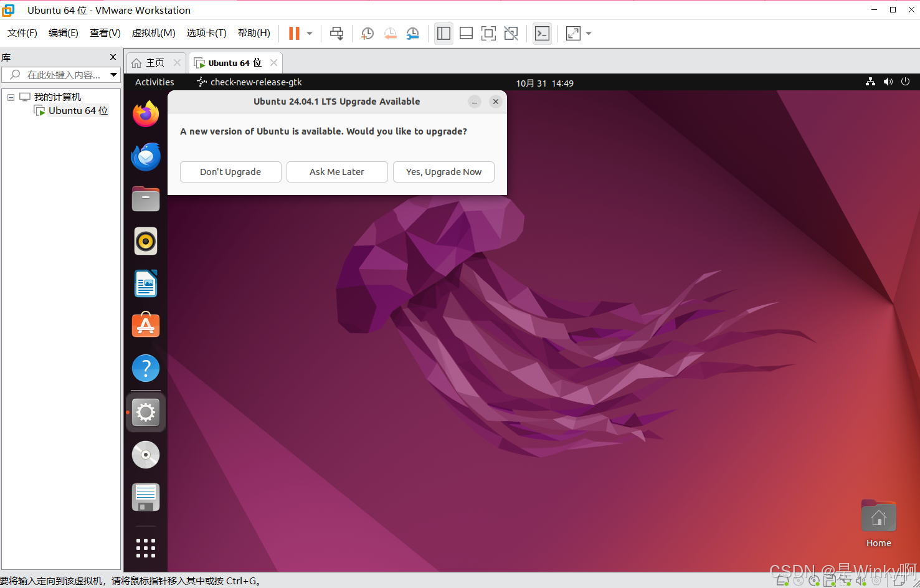Open the snapshot manager with wrench icon
The height and width of the screenshot is (588, 920).
pyautogui.click(x=413, y=34)
